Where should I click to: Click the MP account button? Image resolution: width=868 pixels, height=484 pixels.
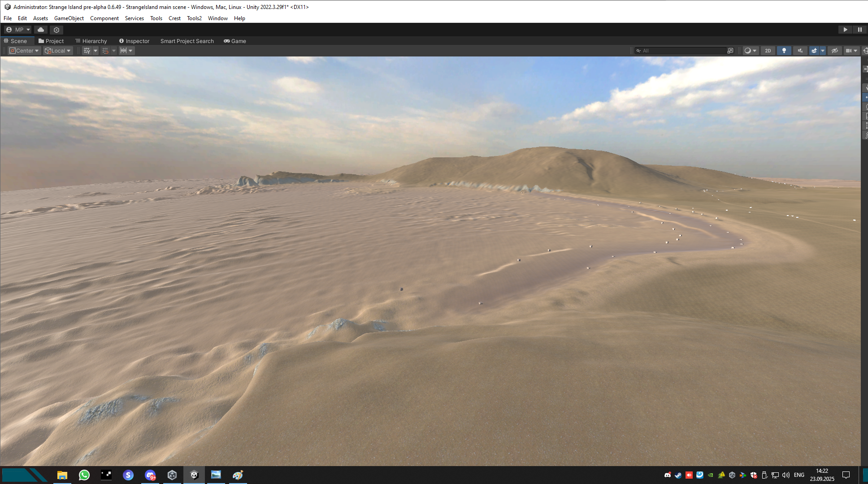[x=18, y=29]
